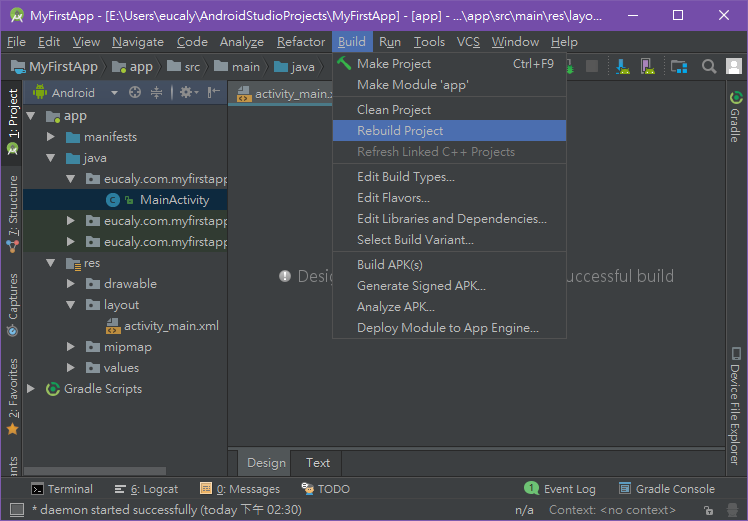This screenshot has width=748, height=521.
Task: Choose Analyze APK... menu item
Action: click(449, 307)
